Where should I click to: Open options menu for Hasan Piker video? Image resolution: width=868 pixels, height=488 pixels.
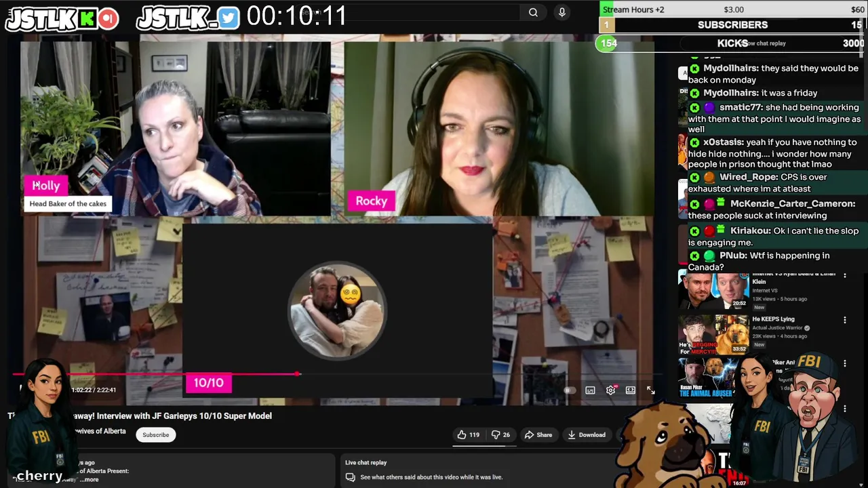pyautogui.click(x=845, y=363)
